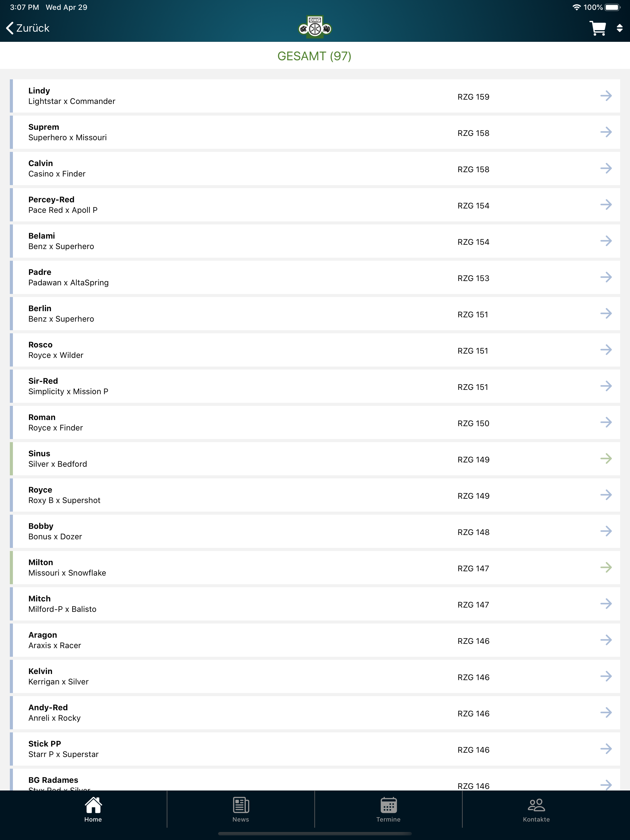
Task: Tap the green arrow for Sinus
Action: coord(606,458)
